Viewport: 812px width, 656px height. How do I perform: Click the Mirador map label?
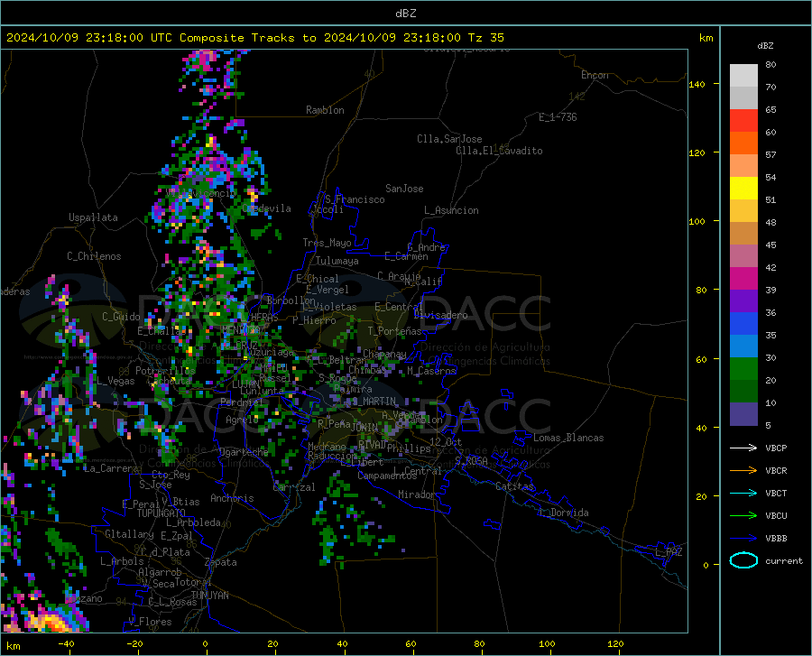417,494
